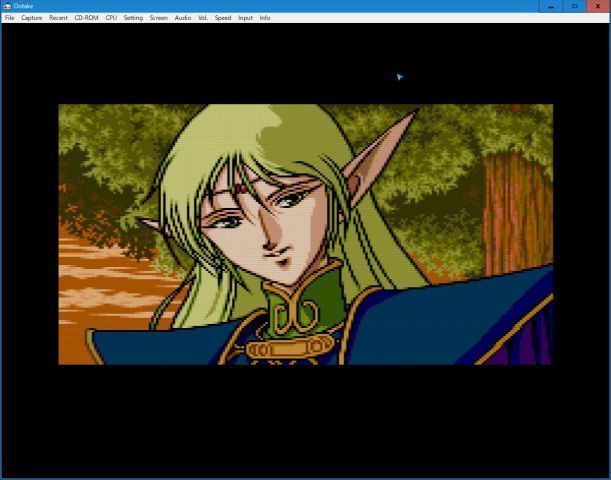The width and height of the screenshot is (611, 480).
Task: Open the Audio menu
Action: coord(183,18)
